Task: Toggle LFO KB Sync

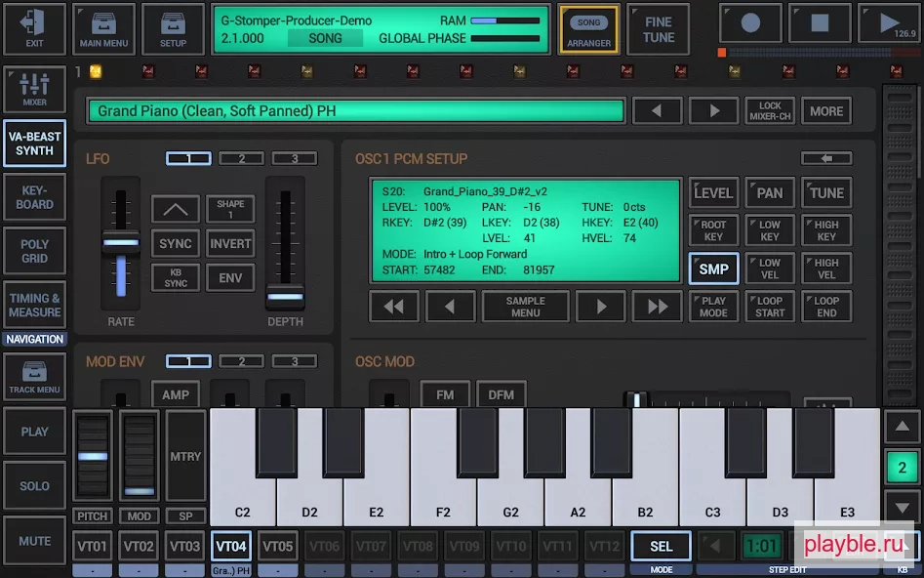Action: pyautogui.click(x=175, y=278)
